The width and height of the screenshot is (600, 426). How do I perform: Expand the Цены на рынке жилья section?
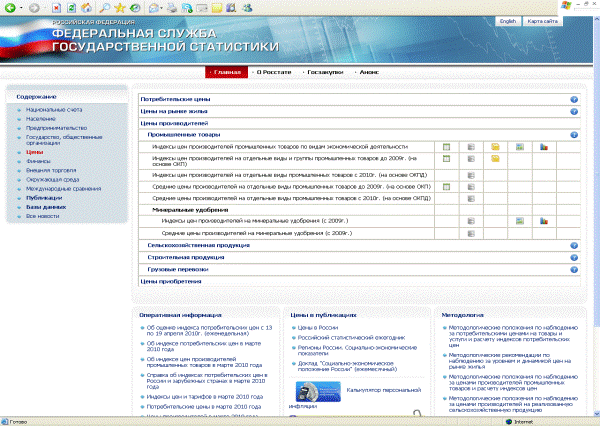coord(174,111)
